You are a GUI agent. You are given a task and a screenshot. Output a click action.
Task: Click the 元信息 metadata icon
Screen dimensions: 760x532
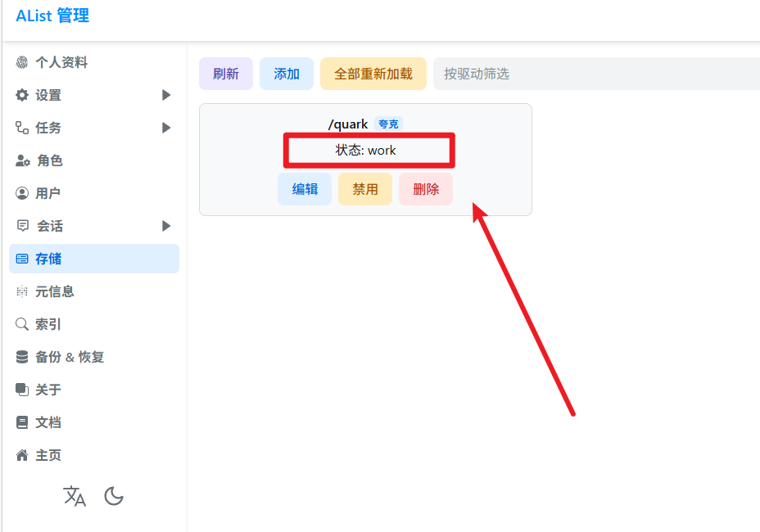(22, 291)
